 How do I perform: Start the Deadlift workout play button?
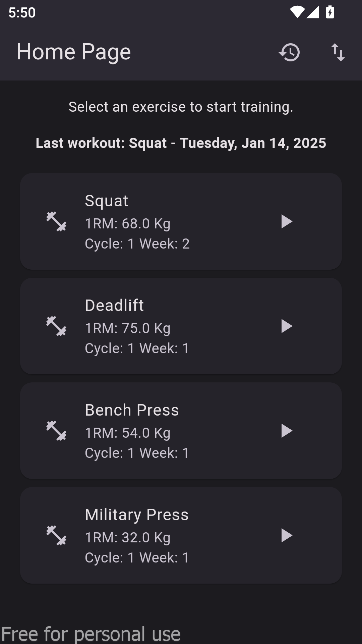(x=287, y=326)
